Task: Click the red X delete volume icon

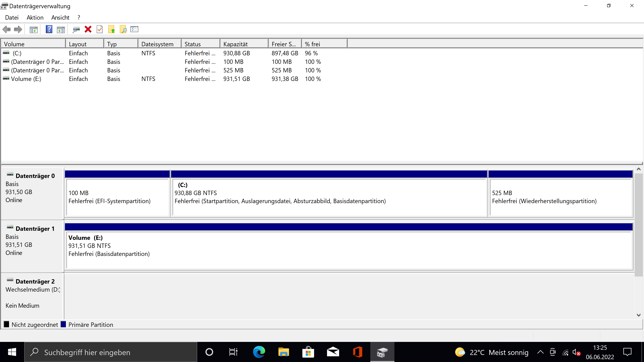Action: click(88, 29)
